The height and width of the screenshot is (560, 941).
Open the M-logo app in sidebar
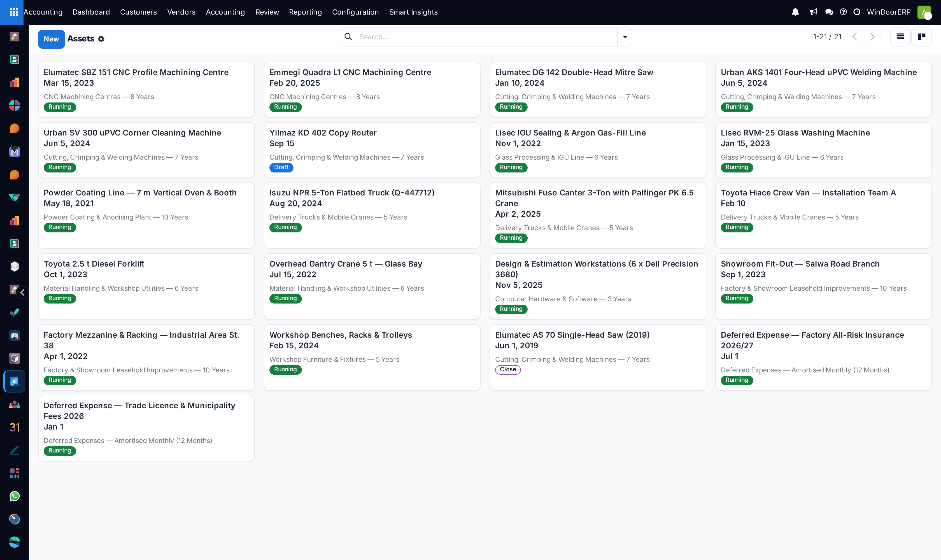click(14, 151)
